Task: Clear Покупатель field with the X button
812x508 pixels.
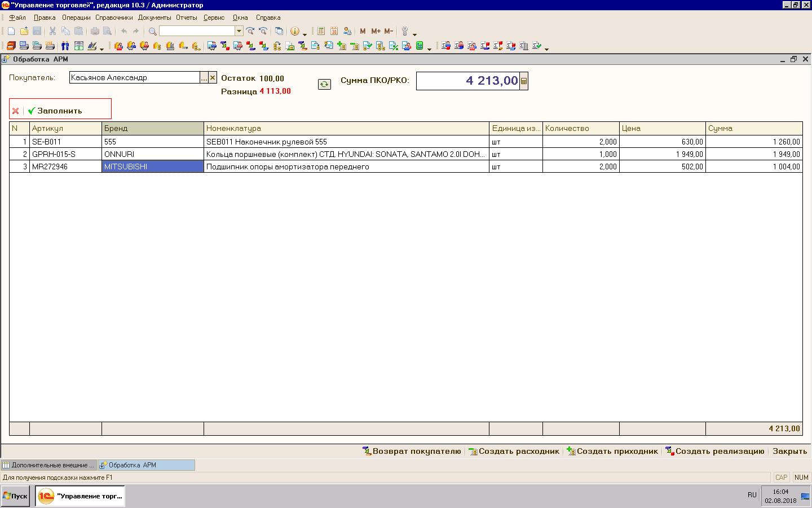Action: (x=213, y=78)
